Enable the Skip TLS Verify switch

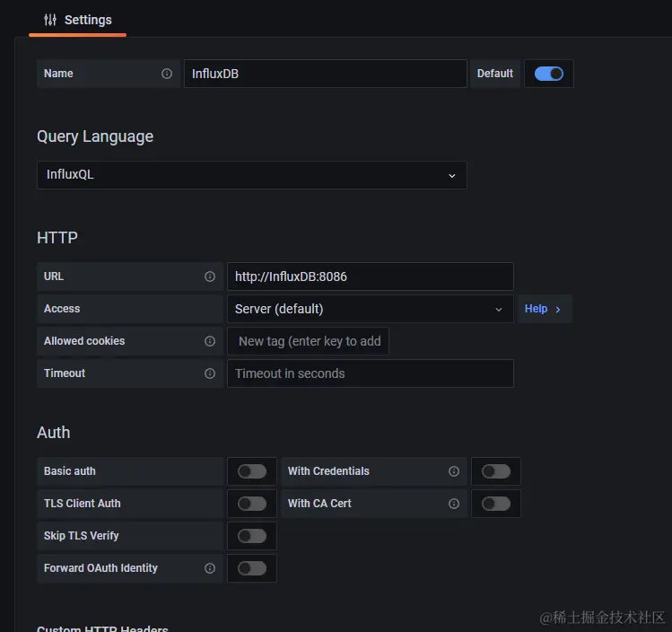pyautogui.click(x=252, y=536)
